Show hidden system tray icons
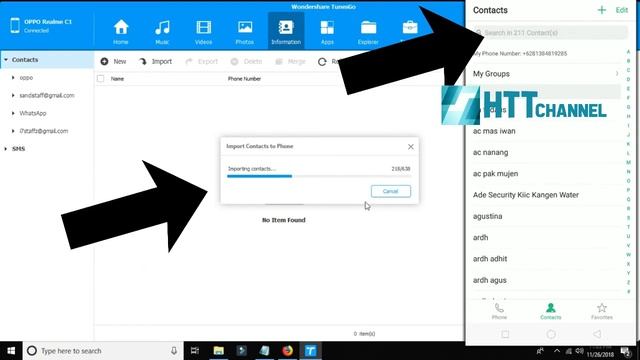This screenshot has height=360, width=640. tap(557, 351)
